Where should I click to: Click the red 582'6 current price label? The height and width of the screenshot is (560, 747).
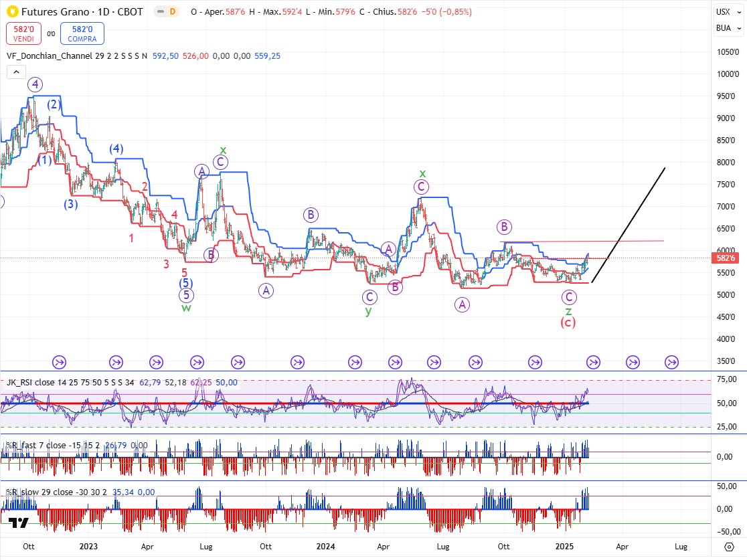pos(726,258)
